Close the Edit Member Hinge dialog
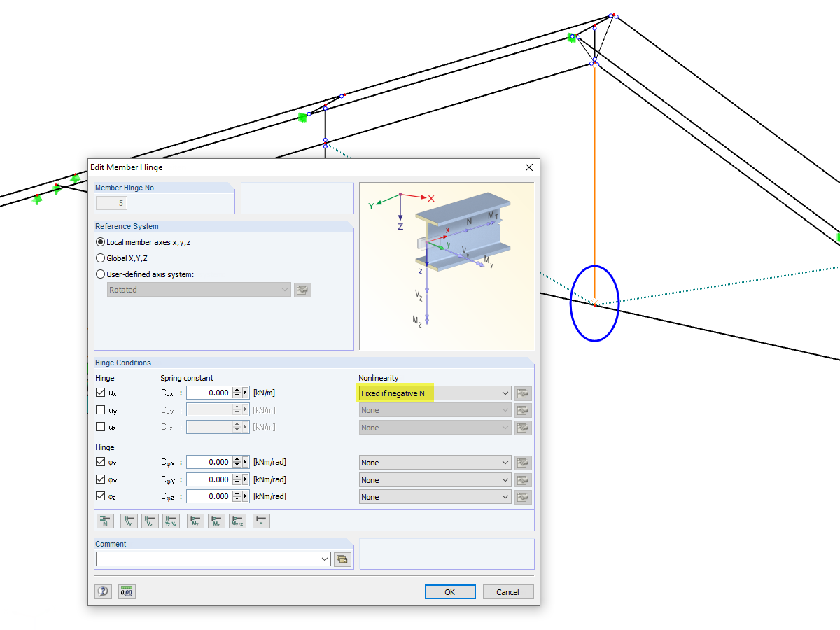 (x=529, y=167)
